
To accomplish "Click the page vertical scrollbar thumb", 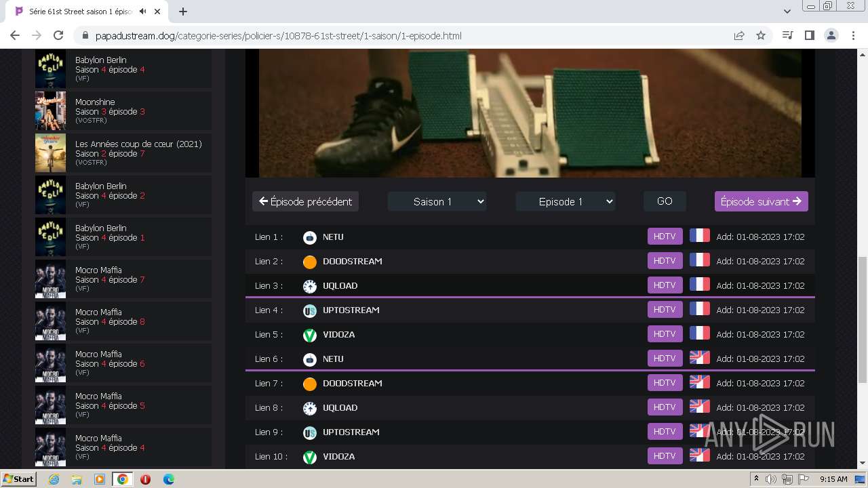I will 862,320.
